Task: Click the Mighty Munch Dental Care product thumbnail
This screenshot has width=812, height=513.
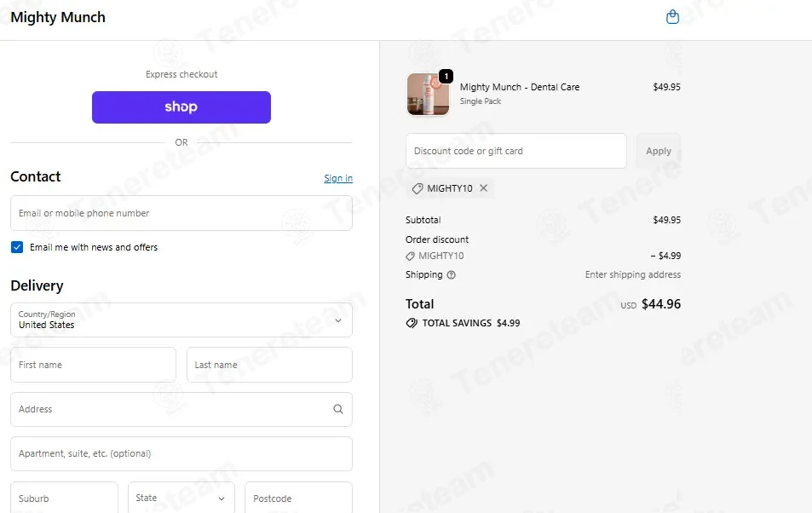Action: pos(428,95)
